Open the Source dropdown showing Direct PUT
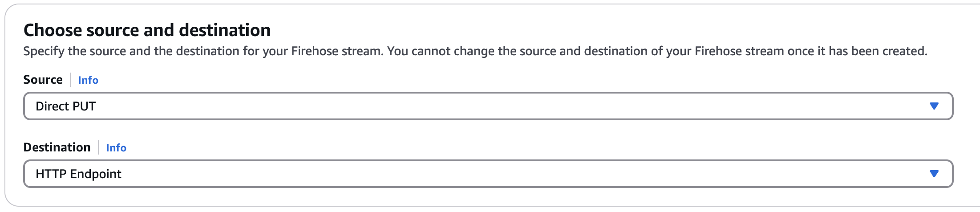The image size is (980, 212). point(488,106)
